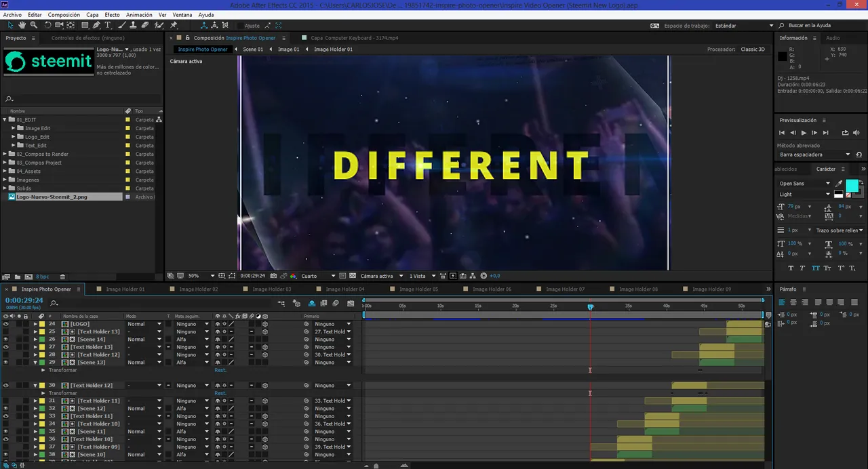868x469 pixels.
Task: Create a new folder in Project panel
Action: coord(18,277)
